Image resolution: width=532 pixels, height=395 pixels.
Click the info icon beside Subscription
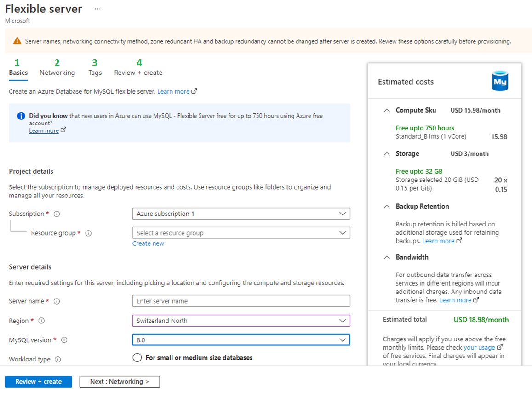click(x=57, y=214)
